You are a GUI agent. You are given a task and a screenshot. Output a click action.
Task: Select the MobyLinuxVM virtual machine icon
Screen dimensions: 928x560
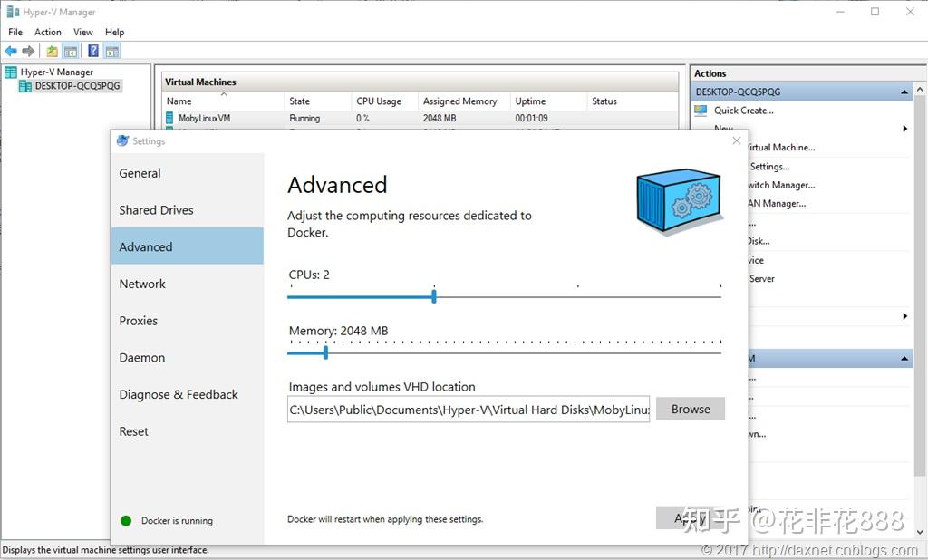pyautogui.click(x=169, y=118)
